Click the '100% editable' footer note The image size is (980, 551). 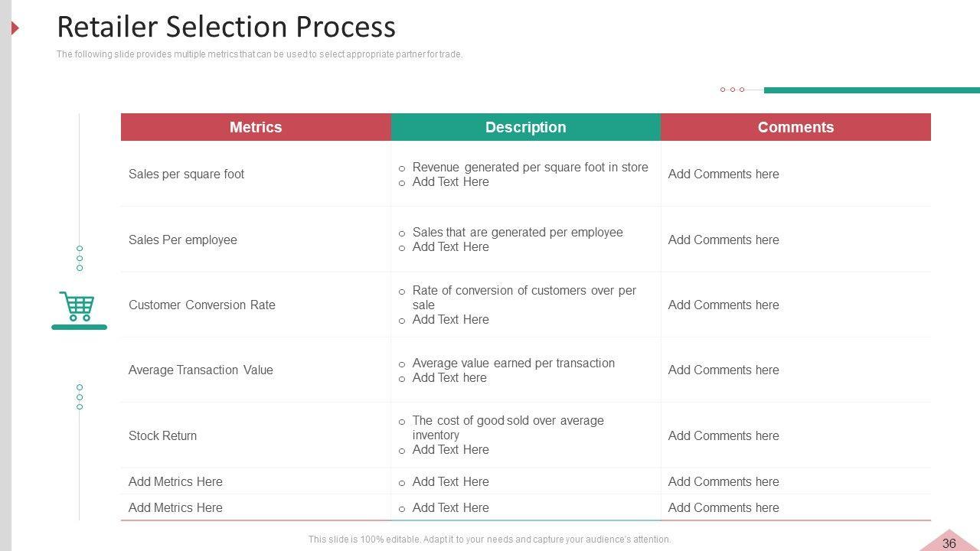coord(489,540)
